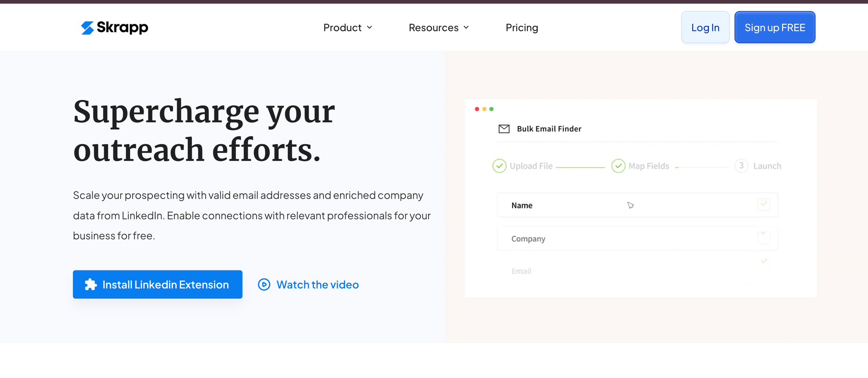The height and width of the screenshot is (378, 868).
Task: Expand the Product dropdown chevron
Action: click(369, 28)
